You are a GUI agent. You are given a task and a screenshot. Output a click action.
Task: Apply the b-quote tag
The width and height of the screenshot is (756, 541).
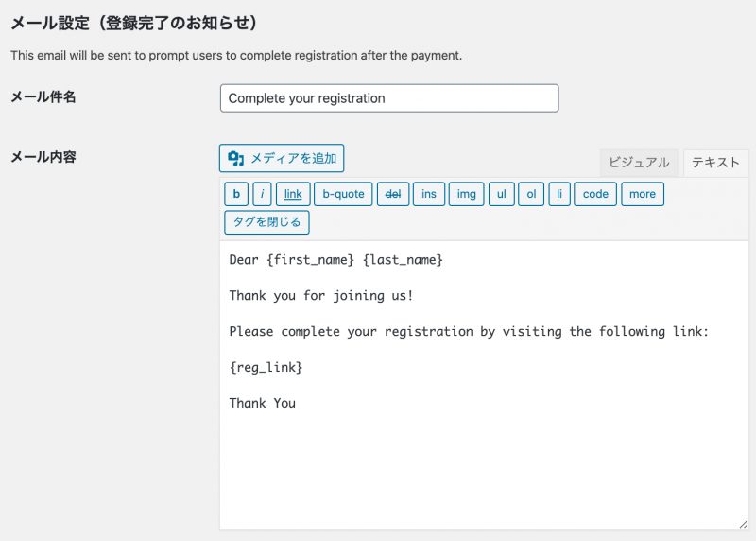click(343, 194)
